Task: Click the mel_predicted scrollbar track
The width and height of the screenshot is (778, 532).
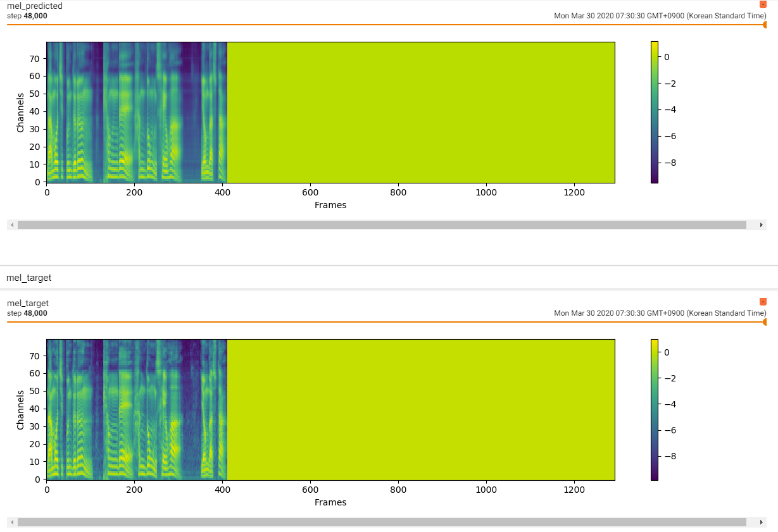Action: point(380,225)
